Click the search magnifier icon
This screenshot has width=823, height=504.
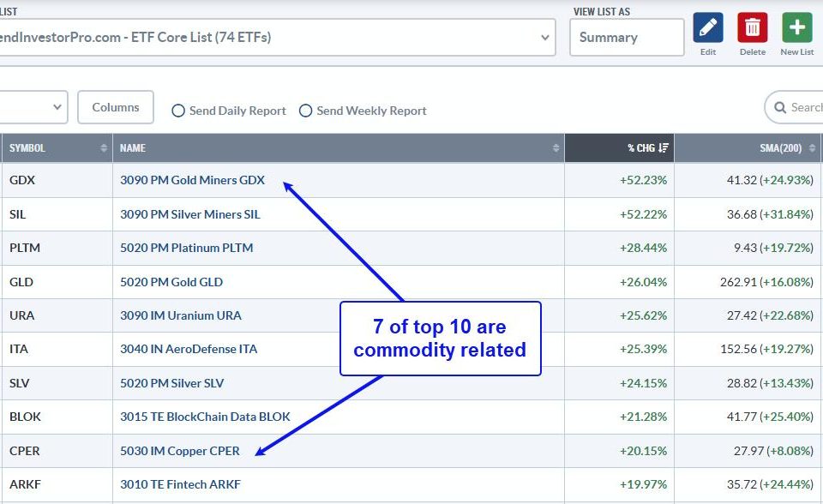780,108
